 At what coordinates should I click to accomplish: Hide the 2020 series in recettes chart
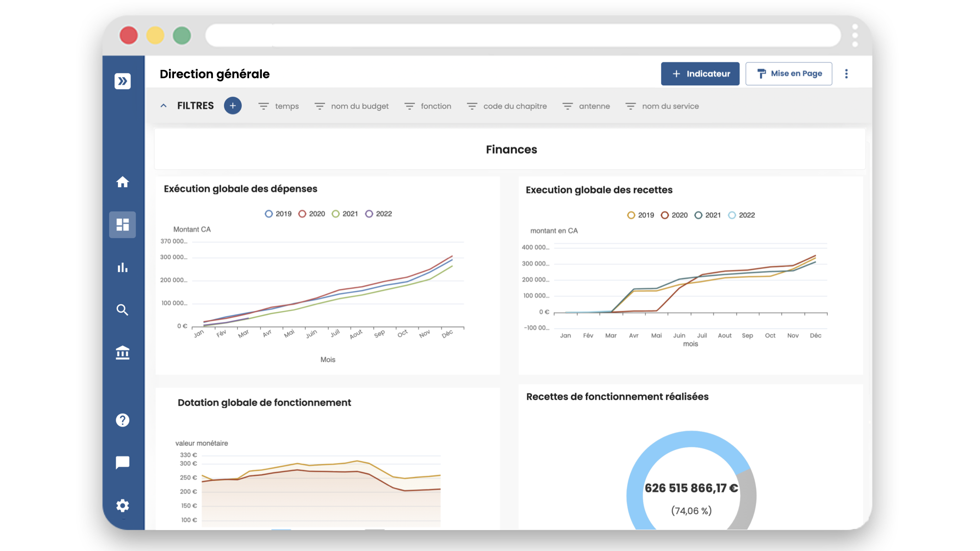point(674,215)
